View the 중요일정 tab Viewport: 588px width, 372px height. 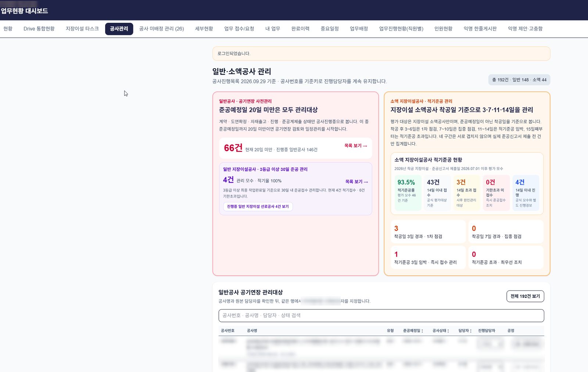(330, 29)
